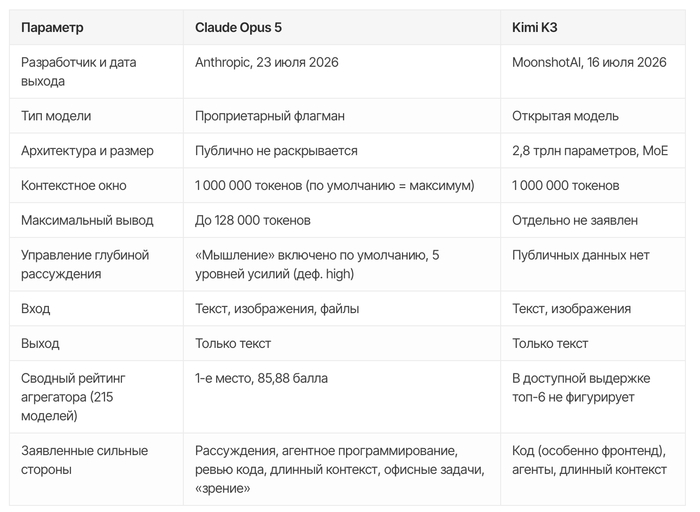Click the 'Отдельно не заявлен' cell
Viewport: 700px width, 512px height.
pos(575,221)
